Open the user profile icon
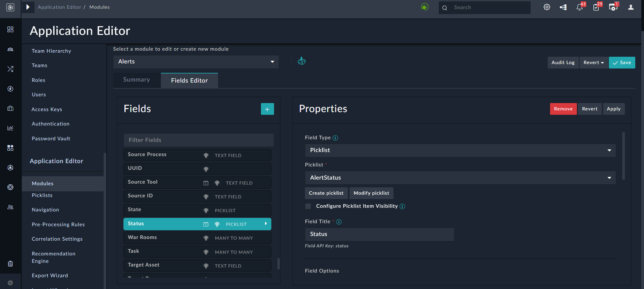 click(x=631, y=7)
